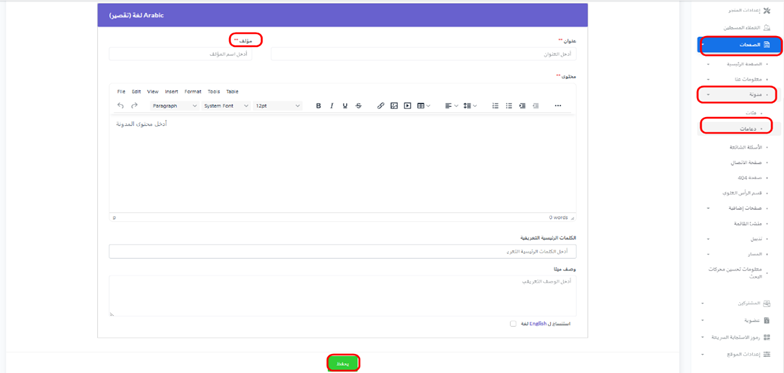Image resolution: width=784 pixels, height=373 pixels.
Task: Open the View menu in editor
Action: 153,92
